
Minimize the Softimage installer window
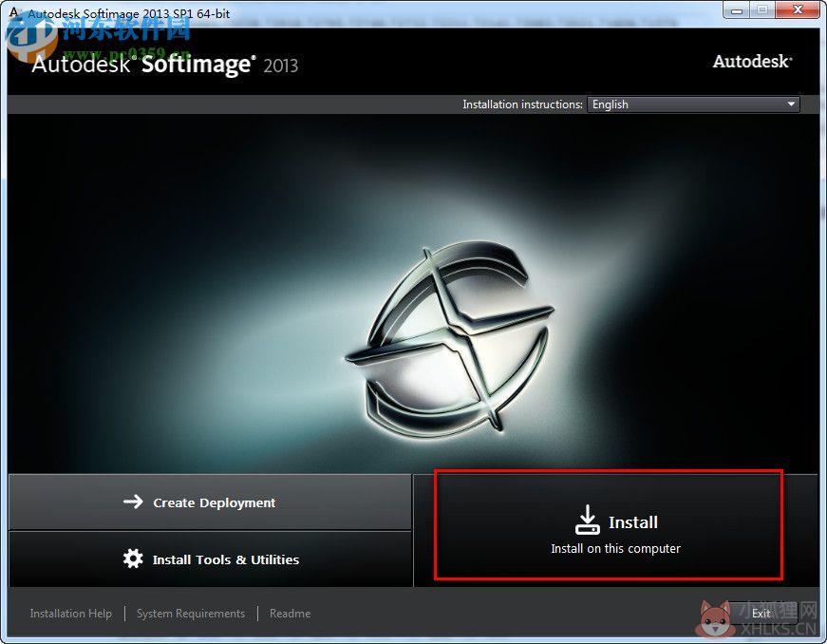(737, 10)
